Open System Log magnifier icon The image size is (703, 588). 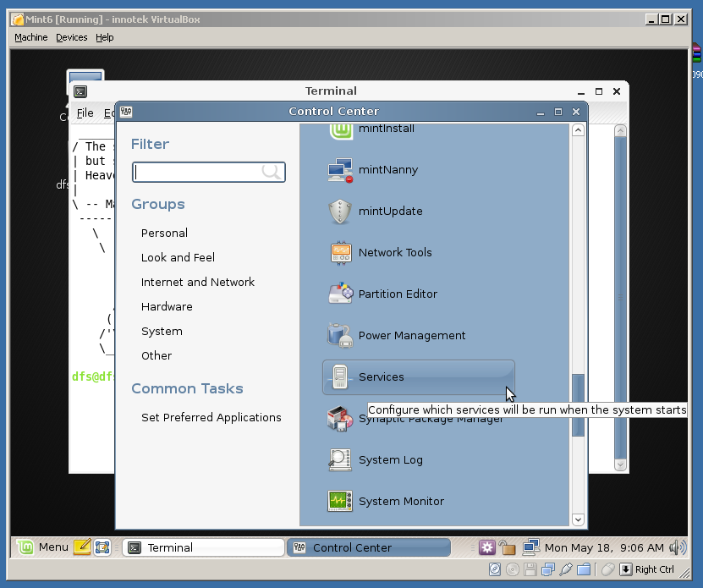coord(340,460)
